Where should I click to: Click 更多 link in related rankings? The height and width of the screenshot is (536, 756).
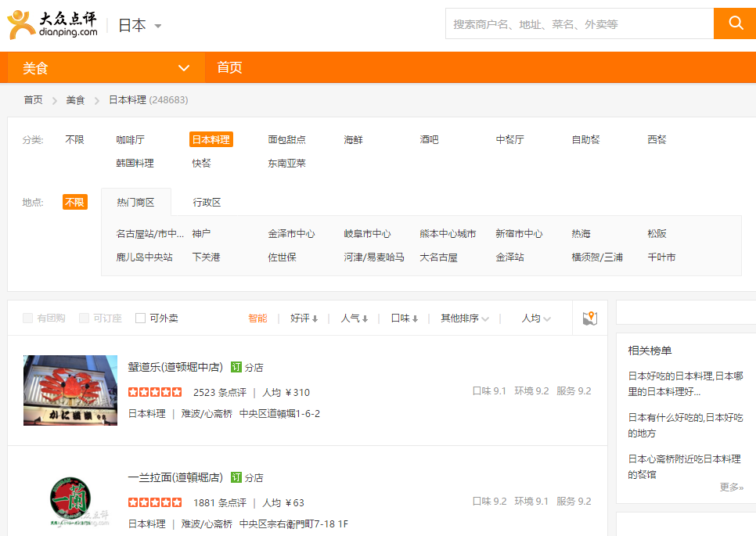click(731, 487)
